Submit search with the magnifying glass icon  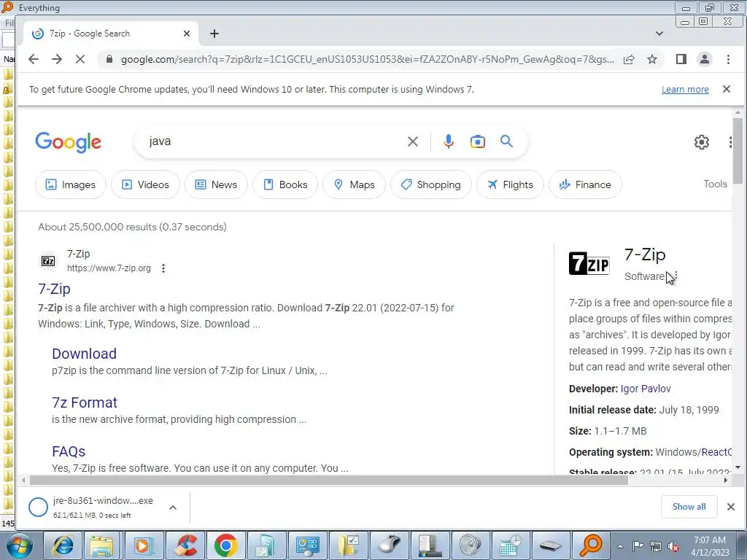[x=506, y=141]
